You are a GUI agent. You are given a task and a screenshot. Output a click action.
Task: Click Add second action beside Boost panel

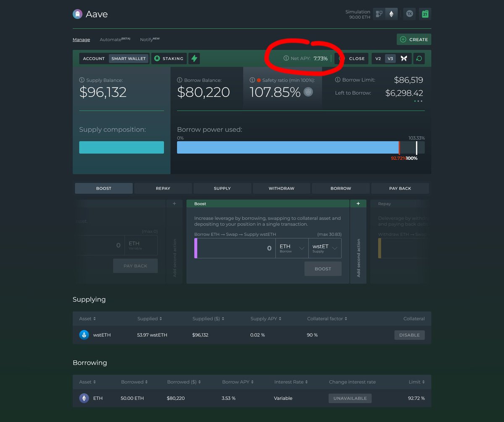click(358, 258)
